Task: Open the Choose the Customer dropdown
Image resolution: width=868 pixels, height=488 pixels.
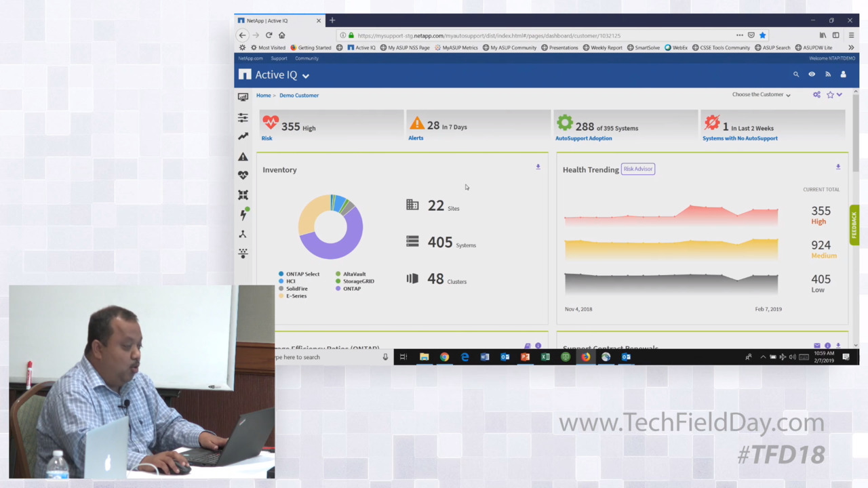Action: point(761,95)
